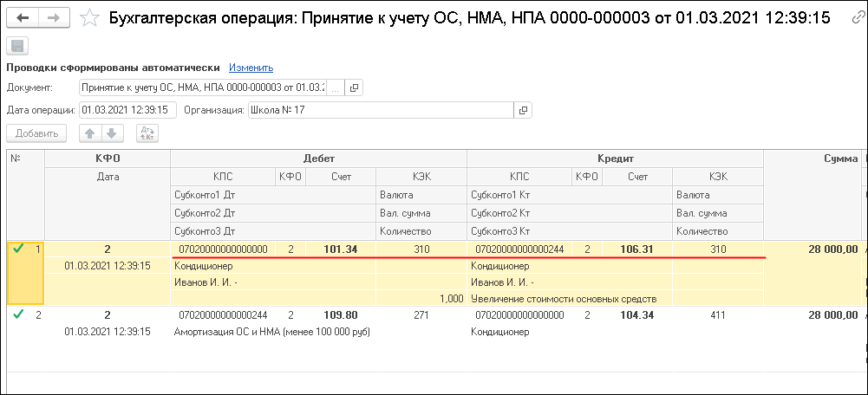Viewport: 868px width, 395px height.
Task: Click the Субконто2 Кт header cell
Action: click(x=571, y=214)
